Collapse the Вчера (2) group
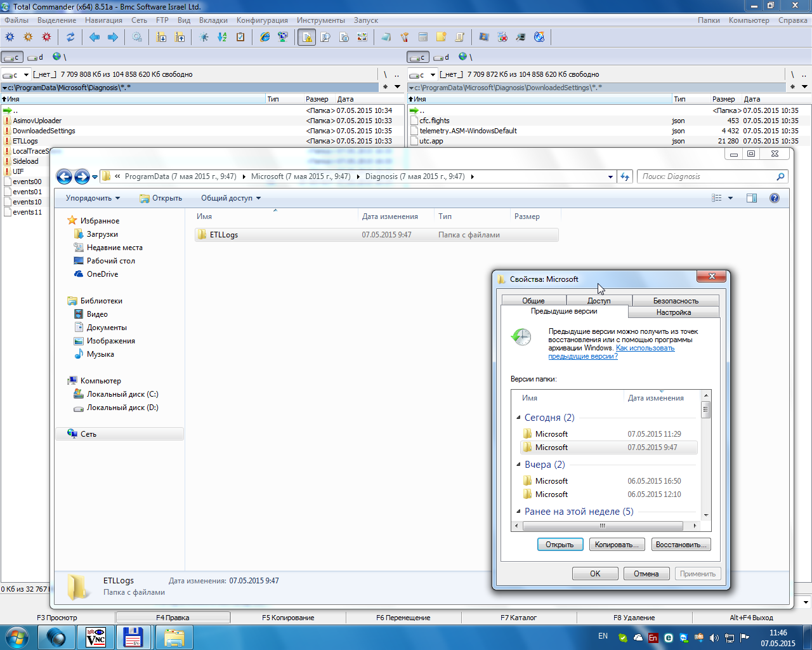This screenshot has width=812, height=650. point(519,465)
